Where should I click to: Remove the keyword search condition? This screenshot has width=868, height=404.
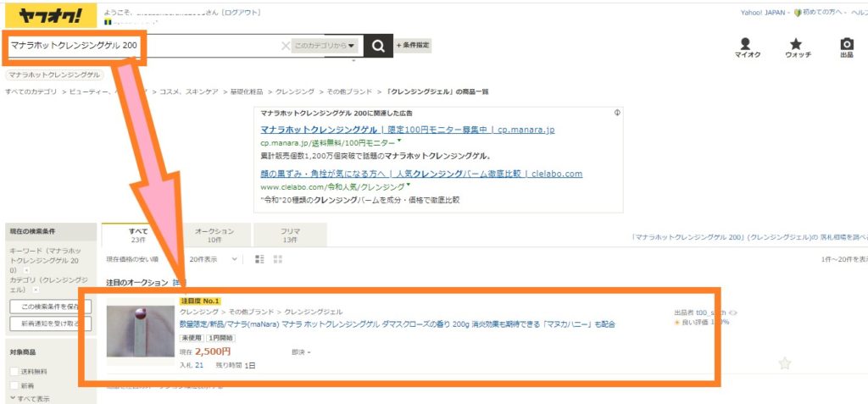[x=26, y=270]
